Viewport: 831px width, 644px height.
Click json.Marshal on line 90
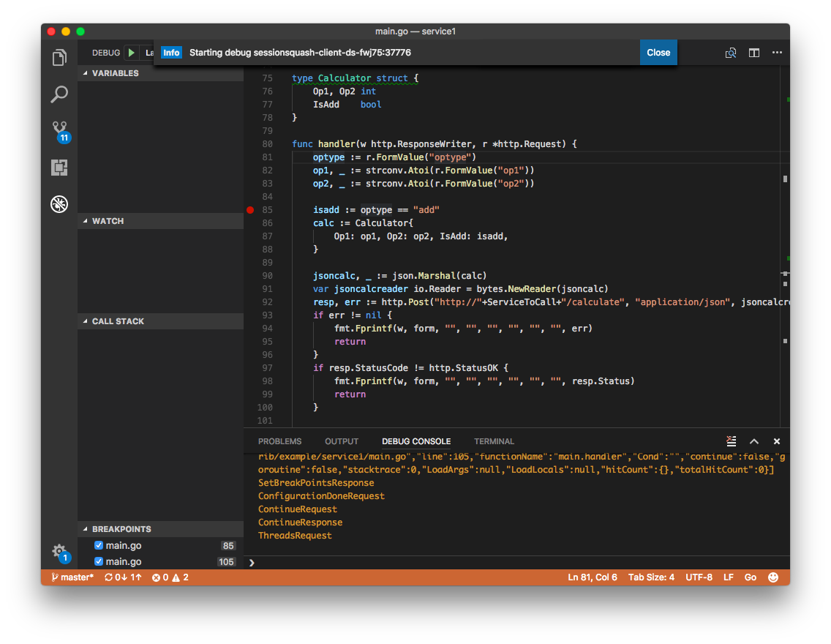tap(424, 276)
